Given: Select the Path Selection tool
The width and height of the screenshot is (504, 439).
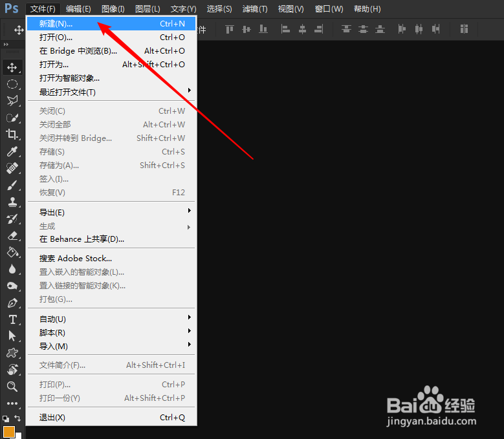Looking at the screenshot, I should (x=12, y=336).
